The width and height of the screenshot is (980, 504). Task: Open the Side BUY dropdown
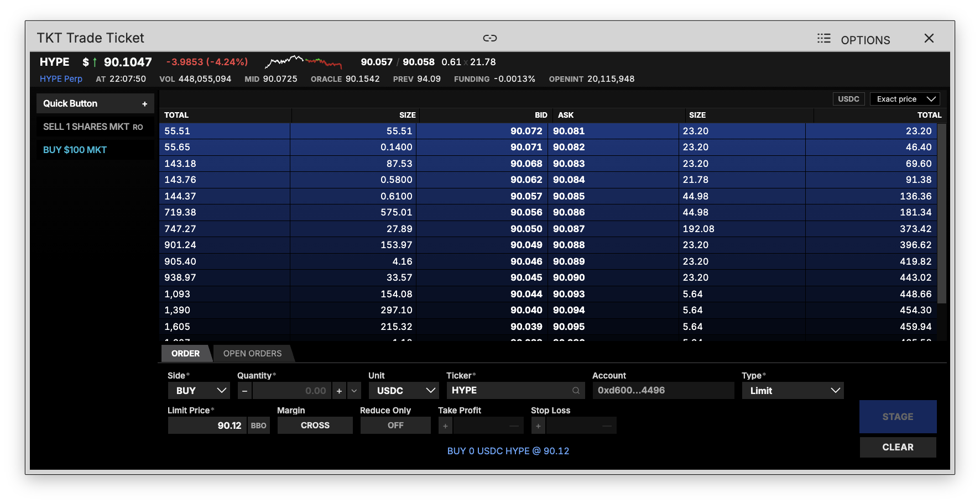pos(199,391)
